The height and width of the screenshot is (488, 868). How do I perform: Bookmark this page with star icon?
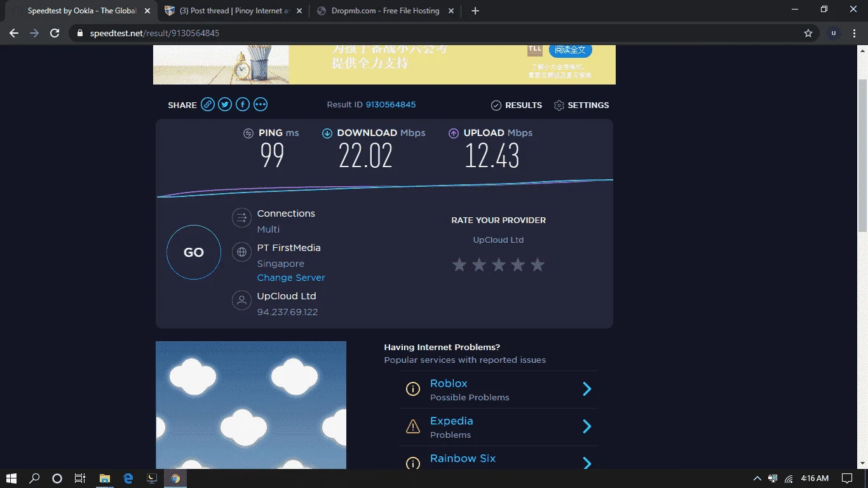click(808, 33)
